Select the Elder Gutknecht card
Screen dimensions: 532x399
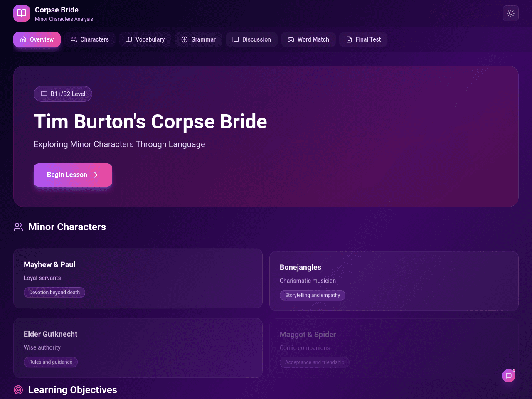[138, 348]
